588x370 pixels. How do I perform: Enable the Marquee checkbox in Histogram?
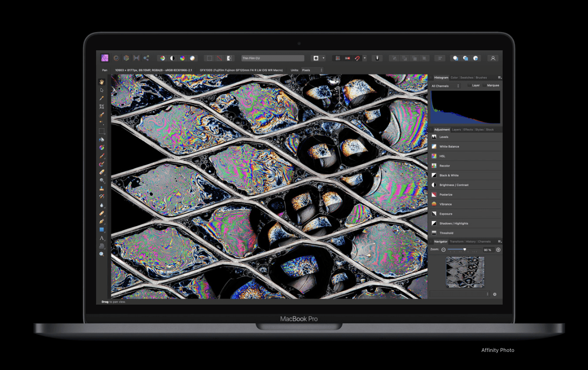[x=484, y=85]
